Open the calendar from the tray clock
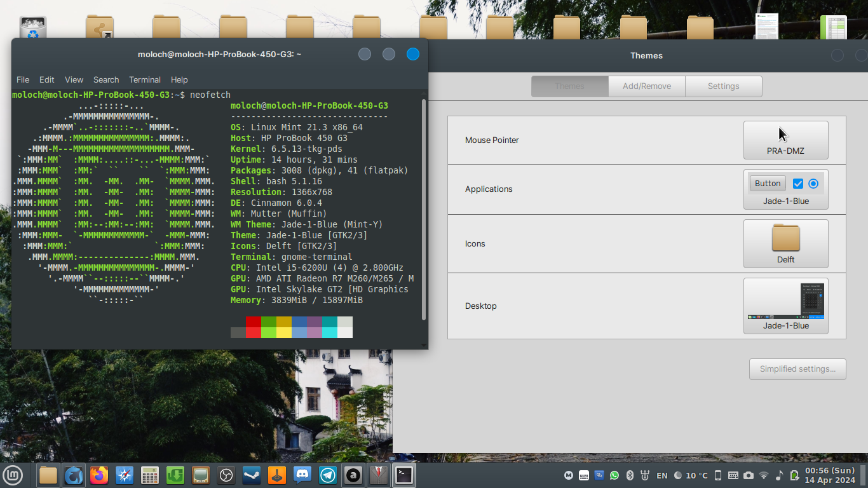This screenshot has height=488, width=868. click(829, 475)
